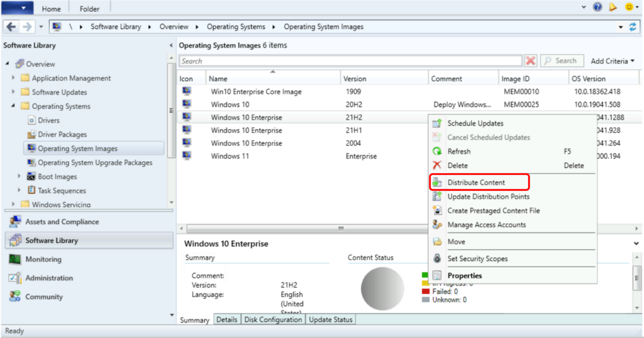Click the Set Security Scopes lock icon

coord(437,259)
